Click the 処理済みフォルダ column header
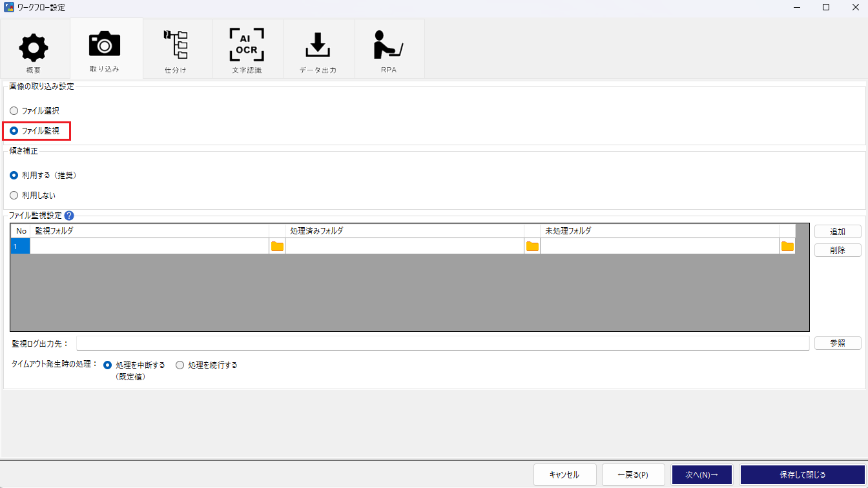Image resolution: width=868 pixels, height=488 pixels. [404, 231]
